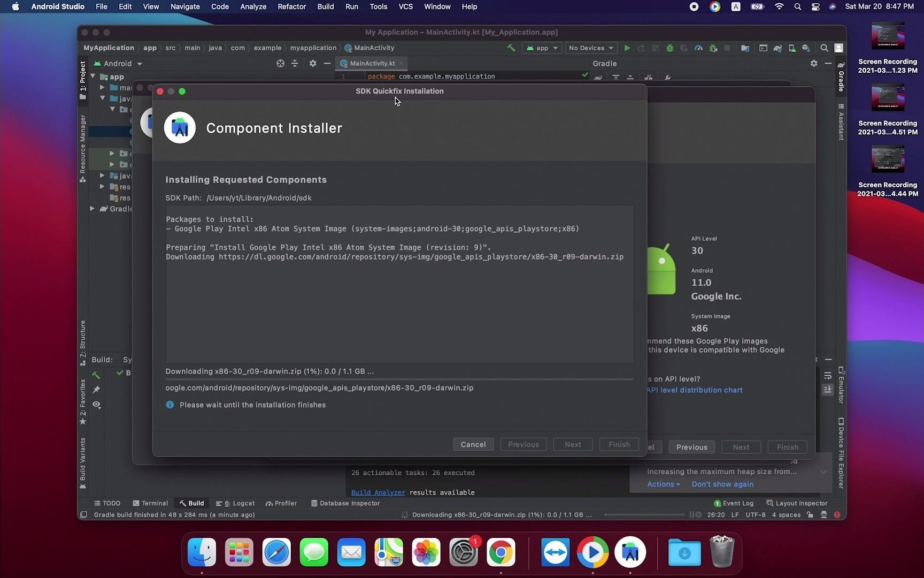
Task: Collapse the app tree node
Action: click(x=93, y=77)
